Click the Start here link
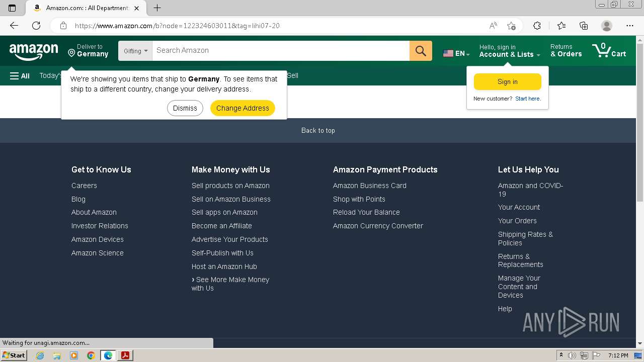The width and height of the screenshot is (644, 362). click(x=528, y=99)
